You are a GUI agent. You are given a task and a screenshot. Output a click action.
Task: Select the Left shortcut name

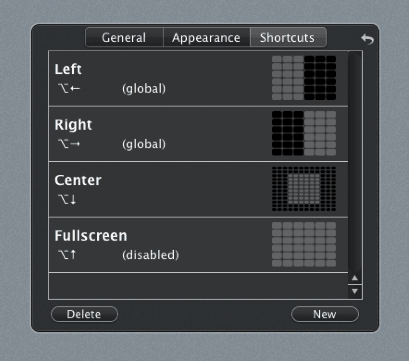tap(68, 69)
